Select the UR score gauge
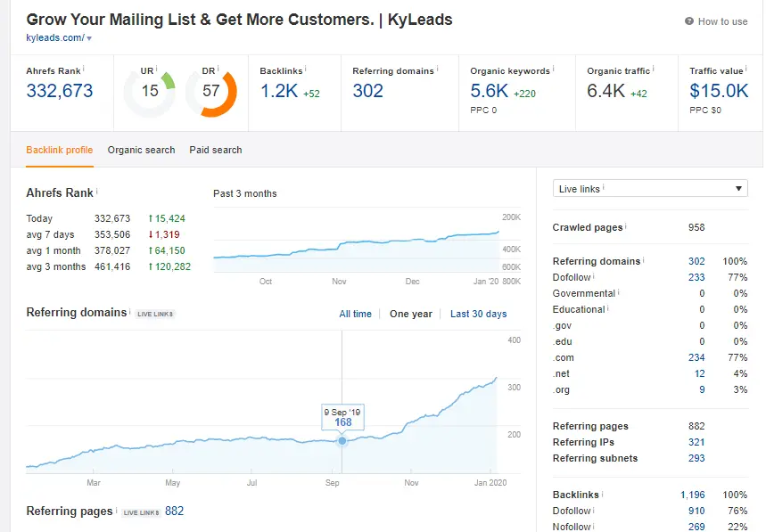 point(148,92)
